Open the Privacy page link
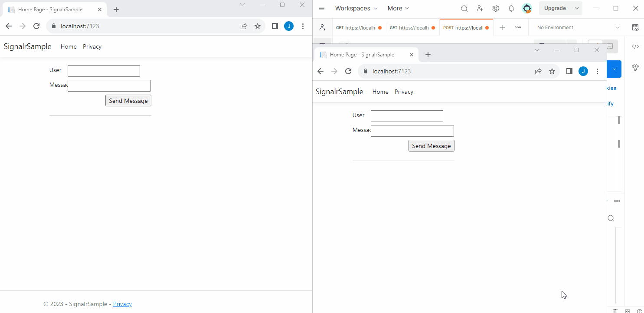This screenshot has height=313, width=644. (x=404, y=92)
